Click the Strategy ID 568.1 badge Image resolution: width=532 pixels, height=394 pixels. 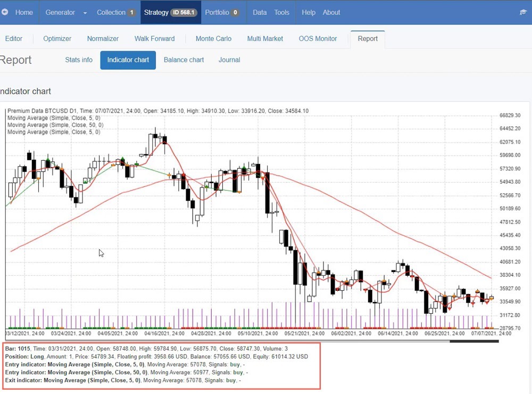(183, 12)
